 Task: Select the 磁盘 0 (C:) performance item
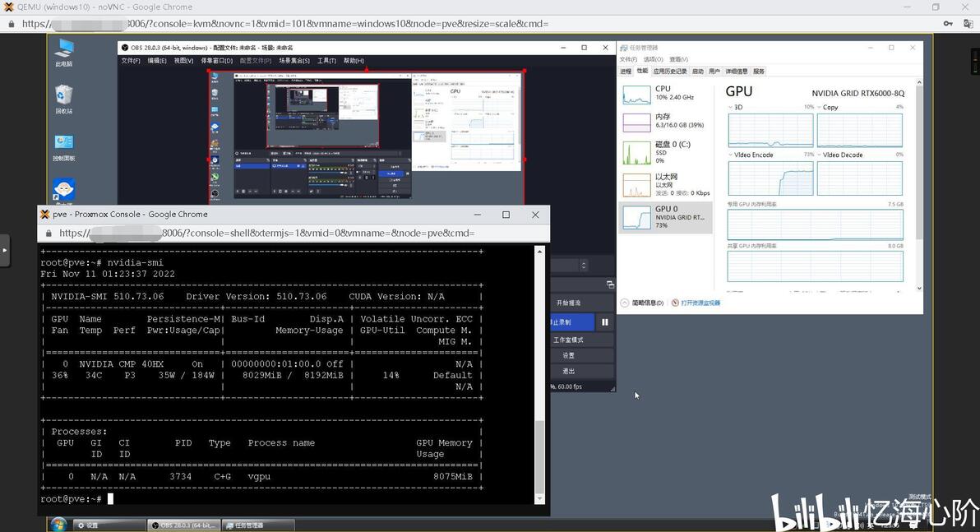(x=666, y=153)
